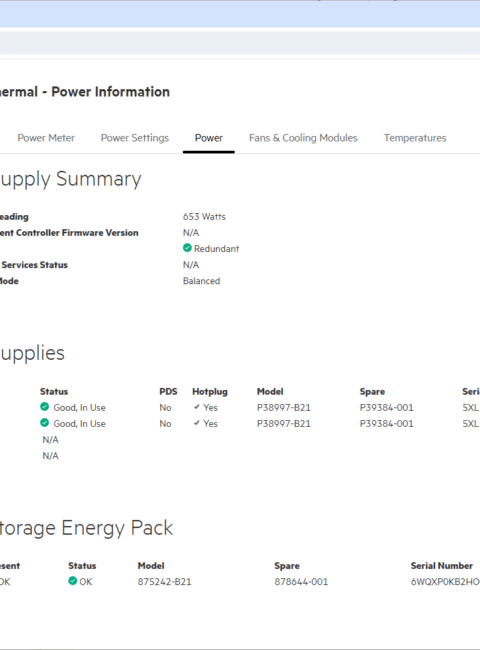This screenshot has width=480, height=650.
Task: Click the PDS column header
Action: [x=168, y=392]
